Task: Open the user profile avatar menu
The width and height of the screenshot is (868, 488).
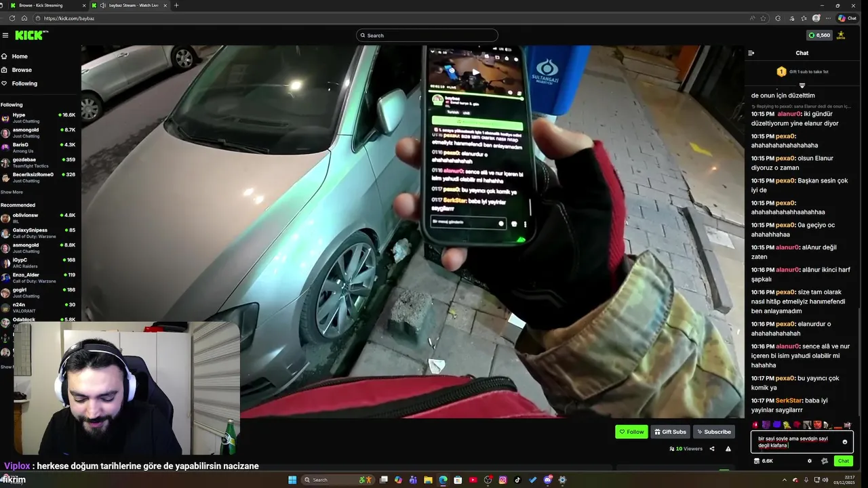Action: [841, 35]
